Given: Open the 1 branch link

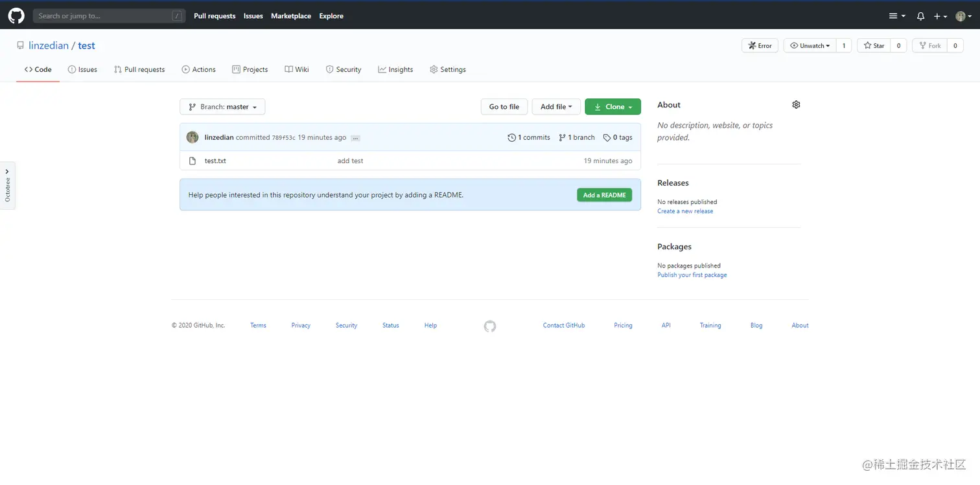Looking at the screenshot, I should (577, 137).
